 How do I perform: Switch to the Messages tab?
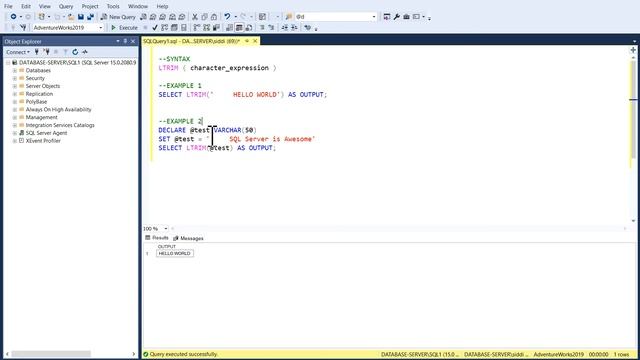pos(188,238)
